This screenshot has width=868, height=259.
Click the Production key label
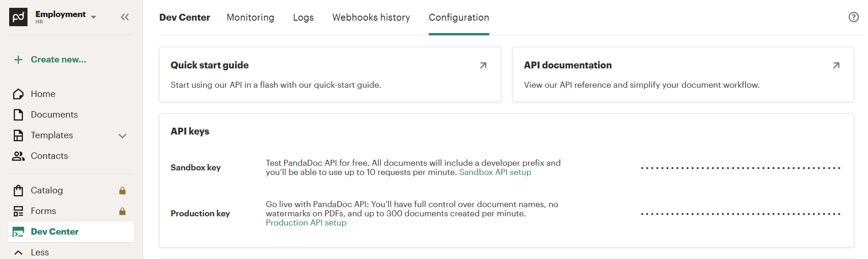200,214
